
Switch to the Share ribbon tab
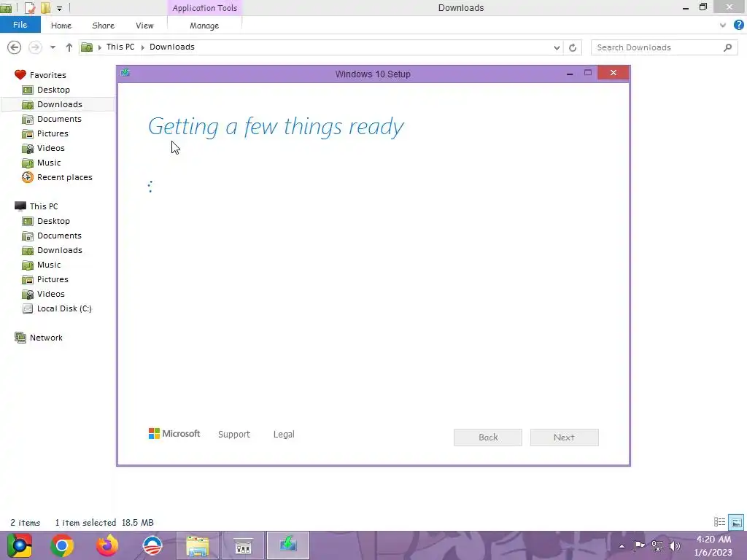pos(103,26)
